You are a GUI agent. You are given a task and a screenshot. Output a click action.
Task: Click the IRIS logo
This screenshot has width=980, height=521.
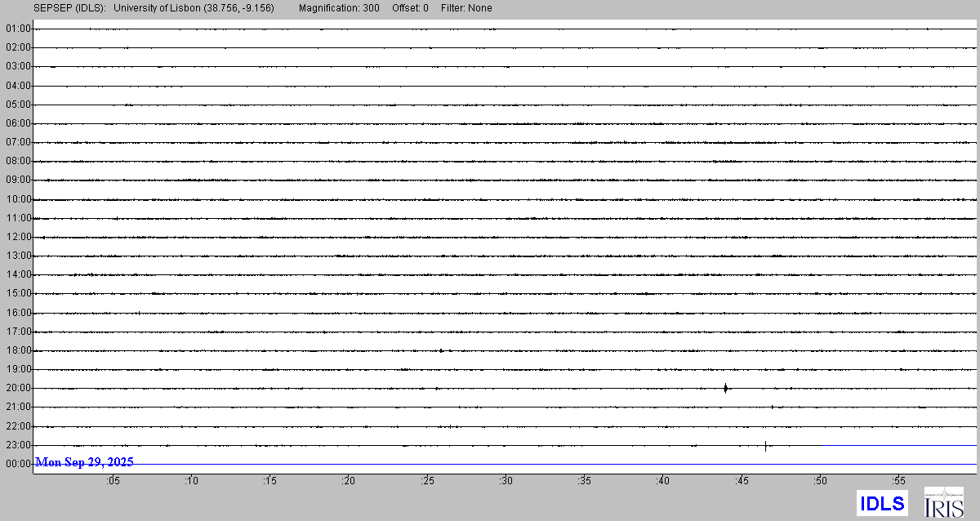click(x=943, y=502)
